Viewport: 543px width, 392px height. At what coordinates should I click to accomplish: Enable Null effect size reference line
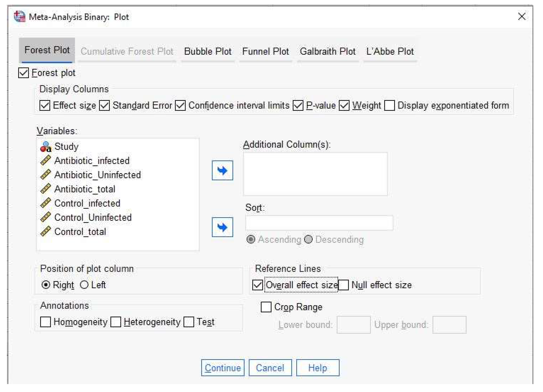(x=344, y=285)
